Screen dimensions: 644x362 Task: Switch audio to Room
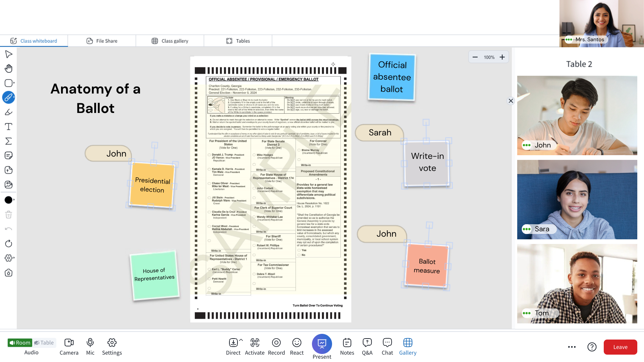pos(20,343)
